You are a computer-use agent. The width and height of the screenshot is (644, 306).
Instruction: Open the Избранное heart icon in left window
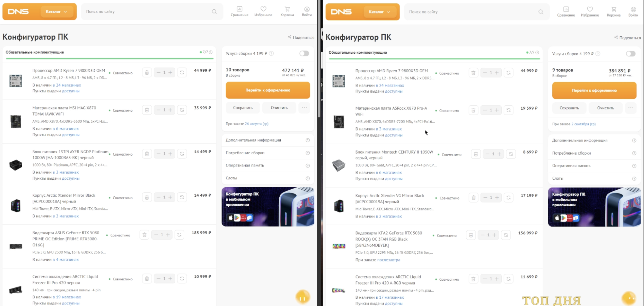pyautogui.click(x=263, y=9)
